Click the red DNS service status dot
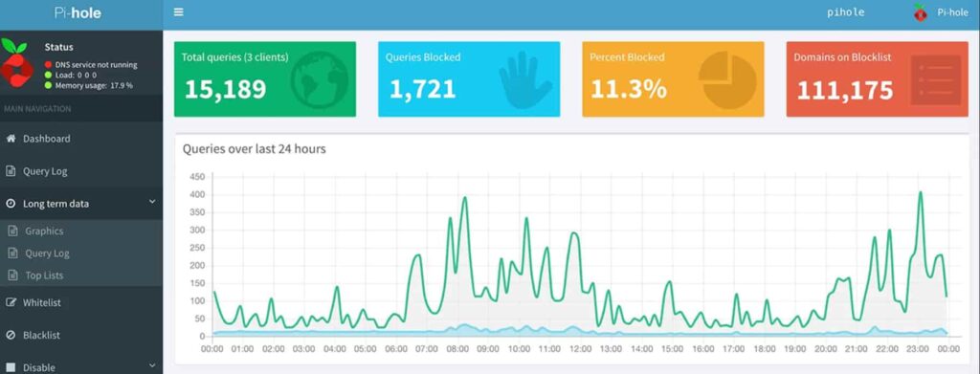The width and height of the screenshot is (980, 374). pyautogui.click(x=48, y=65)
